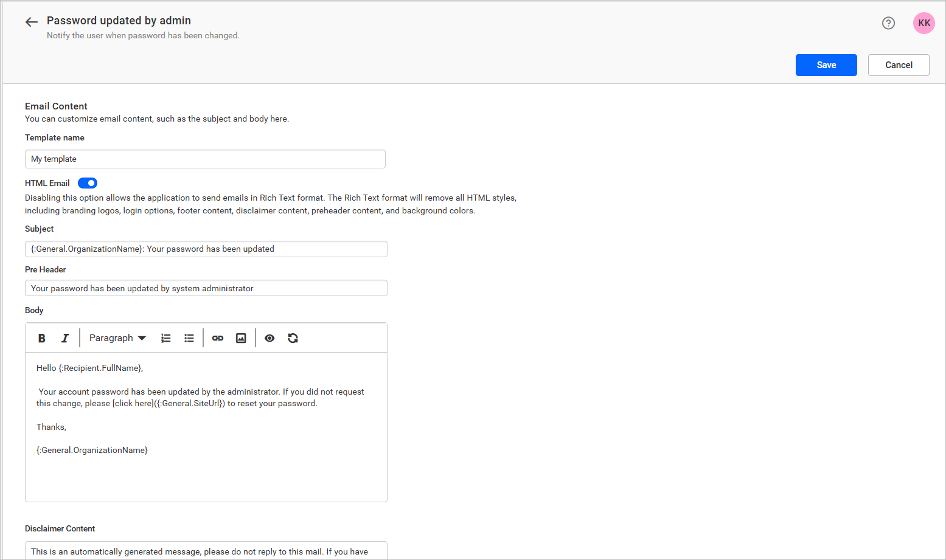The image size is (946, 560).
Task: Insert a bulleted list in the email body
Action: pyautogui.click(x=189, y=337)
